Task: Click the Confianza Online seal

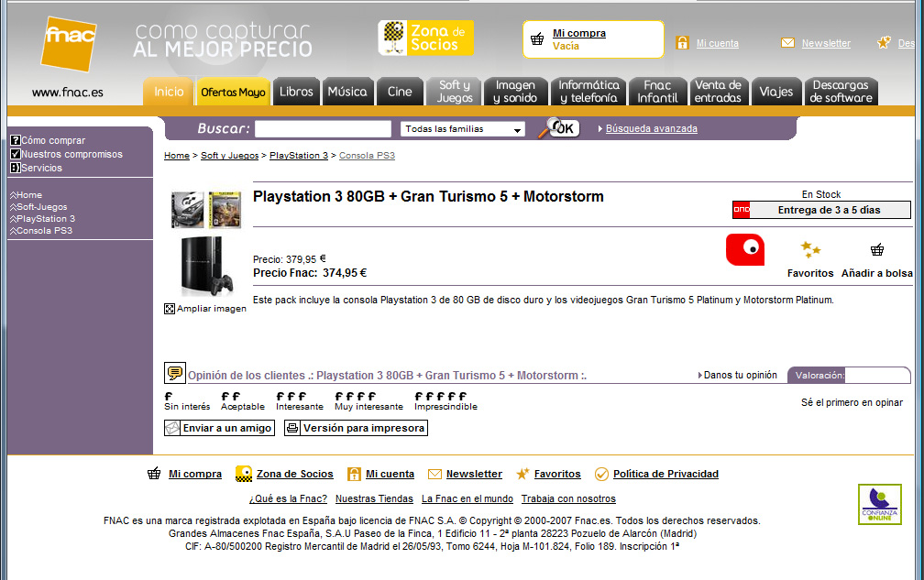Action: click(x=880, y=504)
